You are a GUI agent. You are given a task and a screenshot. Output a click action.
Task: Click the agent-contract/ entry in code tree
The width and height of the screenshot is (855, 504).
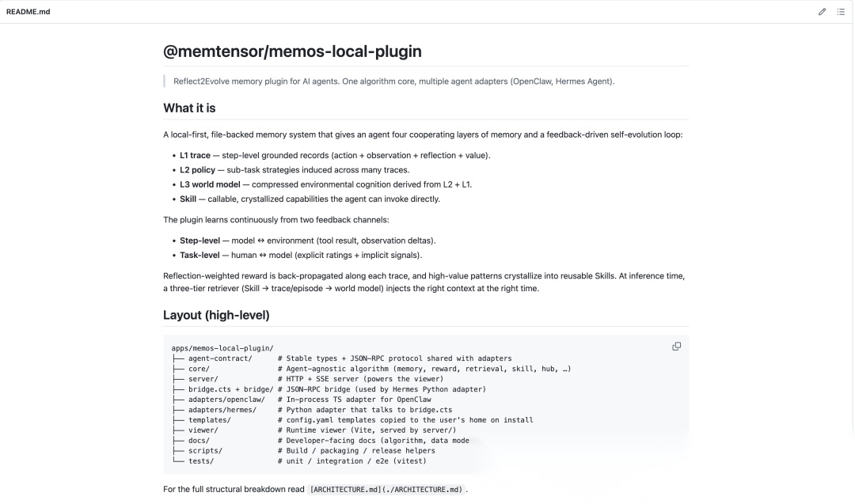click(220, 358)
